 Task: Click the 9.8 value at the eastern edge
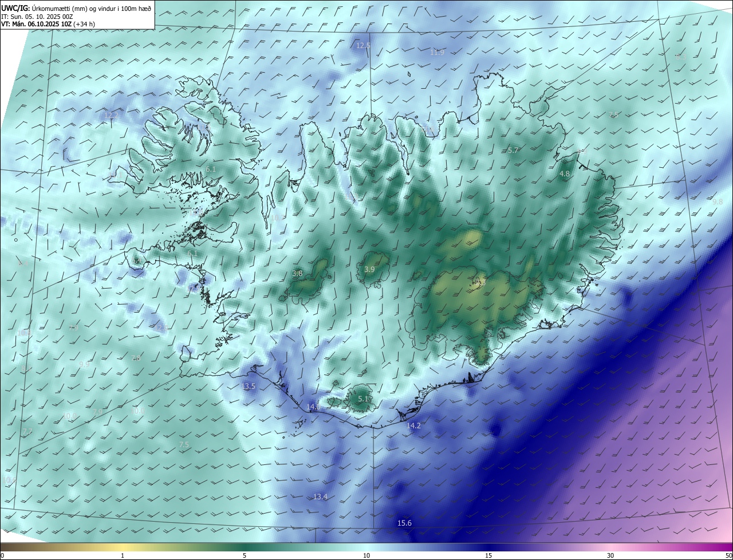coord(718,202)
